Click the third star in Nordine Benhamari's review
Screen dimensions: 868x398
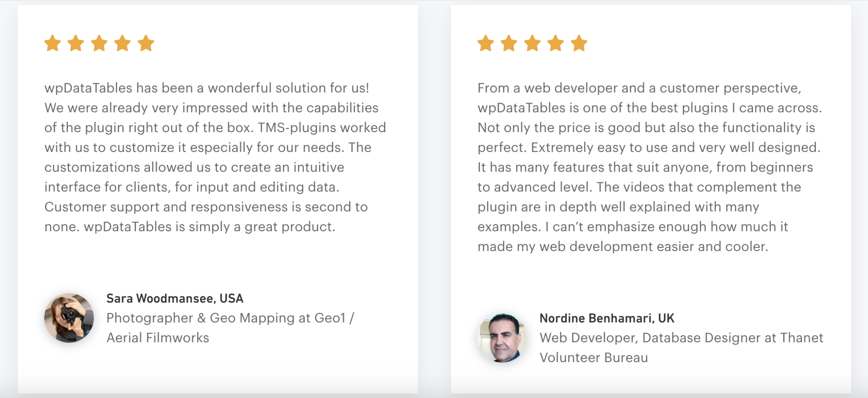click(532, 43)
